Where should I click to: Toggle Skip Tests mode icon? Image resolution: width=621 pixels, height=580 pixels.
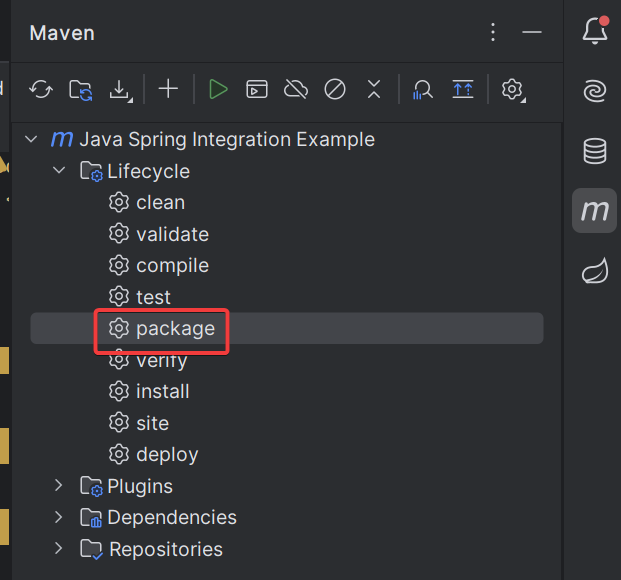(x=335, y=90)
